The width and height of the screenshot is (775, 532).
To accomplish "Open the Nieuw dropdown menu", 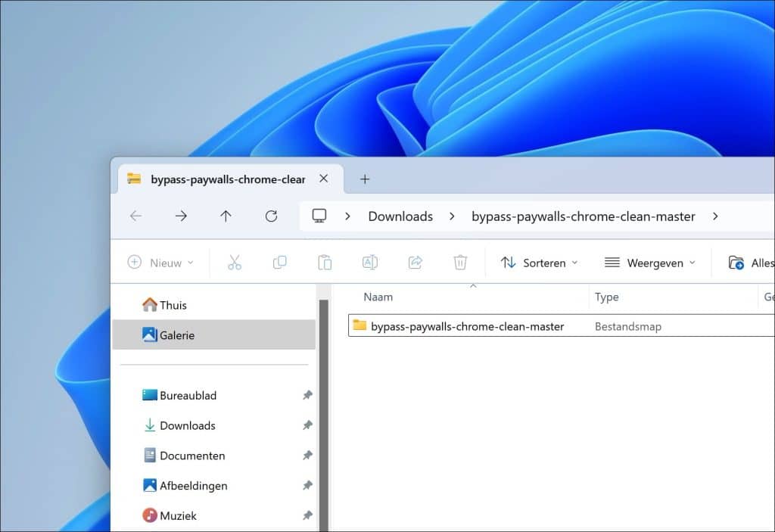I will click(160, 263).
